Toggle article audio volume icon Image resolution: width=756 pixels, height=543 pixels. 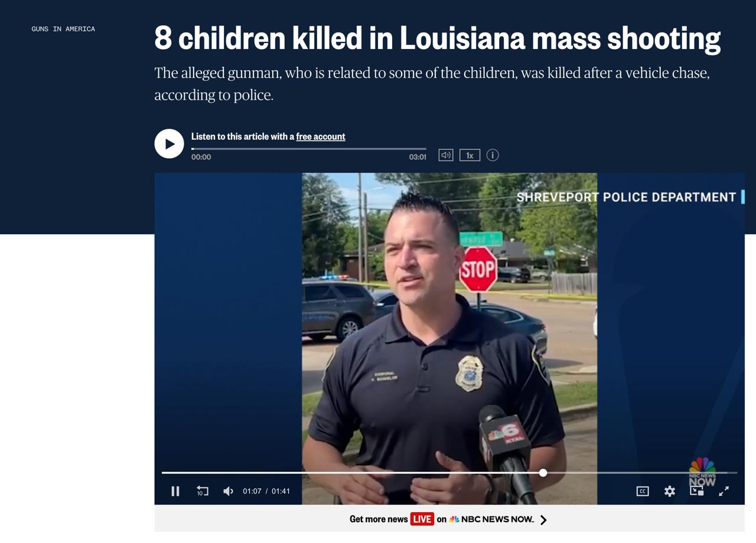(446, 155)
